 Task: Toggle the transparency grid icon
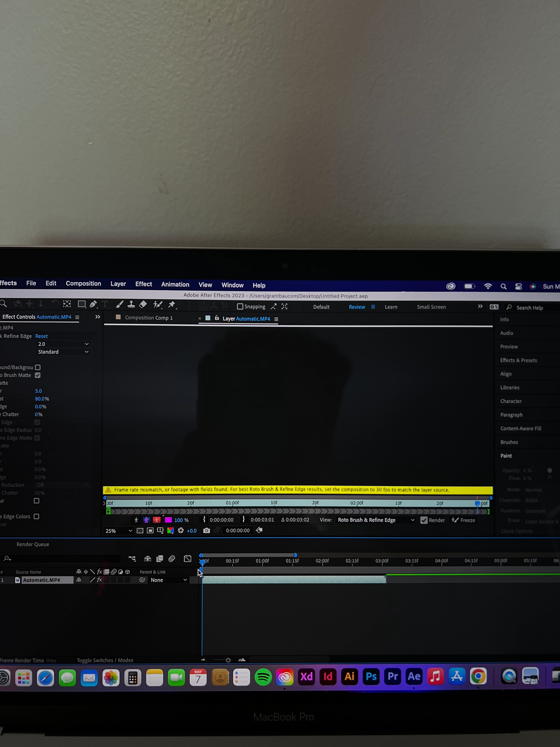point(140,531)
